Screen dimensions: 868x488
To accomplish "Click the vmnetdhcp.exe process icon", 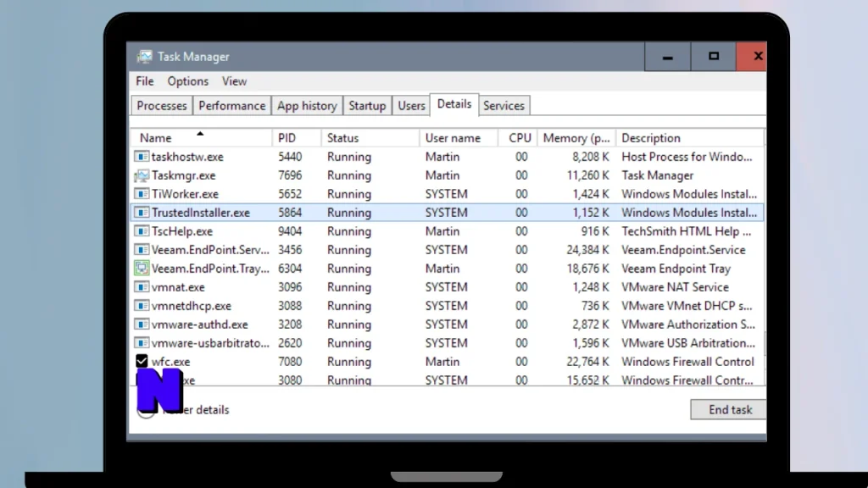I will pyautogui.click(x=142, y=306).
